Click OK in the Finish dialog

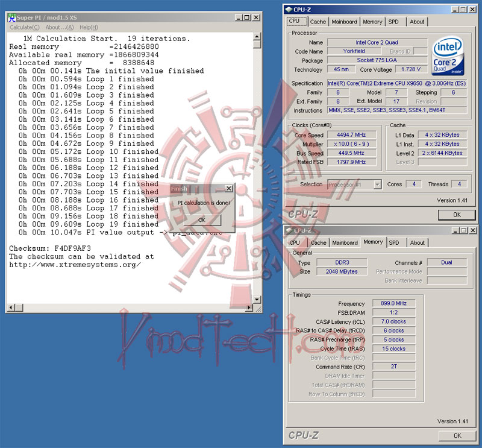(x=202, y=220)
